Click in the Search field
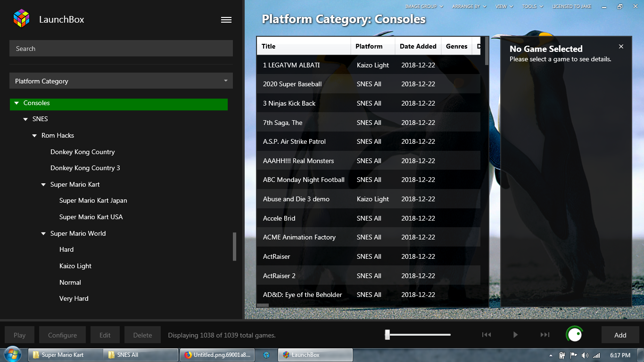 (121, 49)
